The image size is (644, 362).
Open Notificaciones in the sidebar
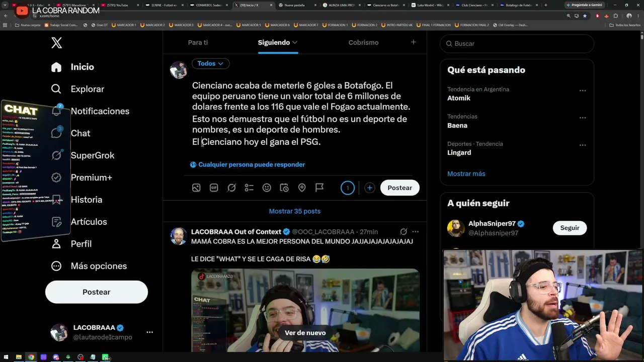tap(90, 111)
